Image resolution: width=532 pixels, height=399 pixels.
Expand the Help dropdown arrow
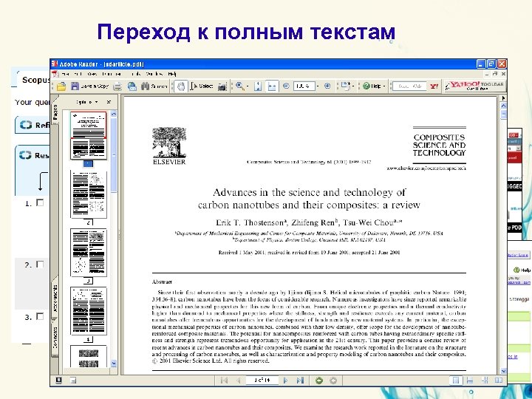[x=384, y=86]
